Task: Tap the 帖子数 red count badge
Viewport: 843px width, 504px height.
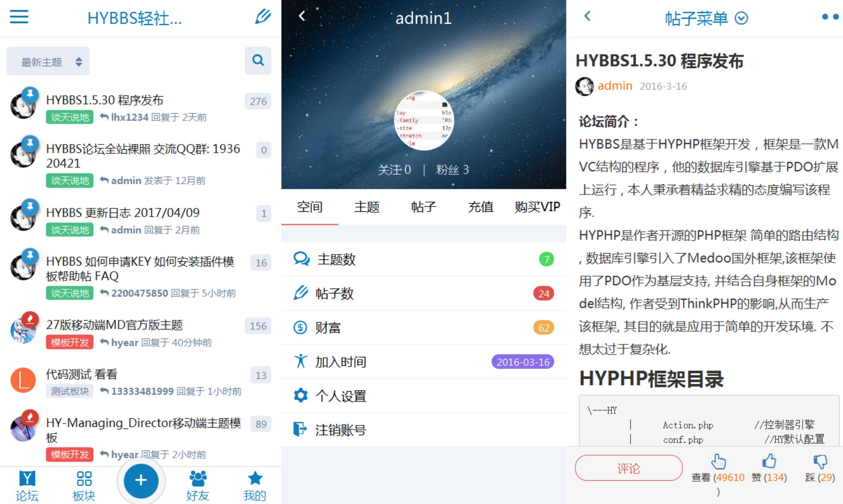Action: (543, 294)
